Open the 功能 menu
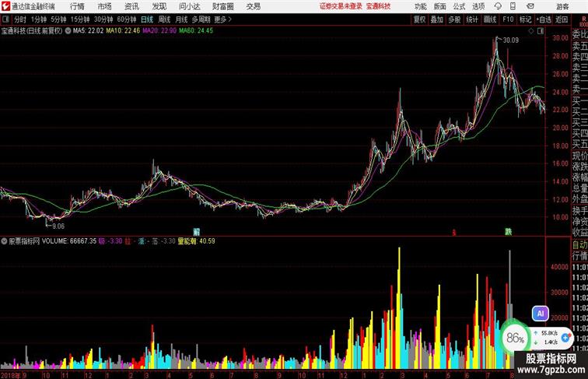This screenshot has height=379, width=588. (x=420, y=6)
